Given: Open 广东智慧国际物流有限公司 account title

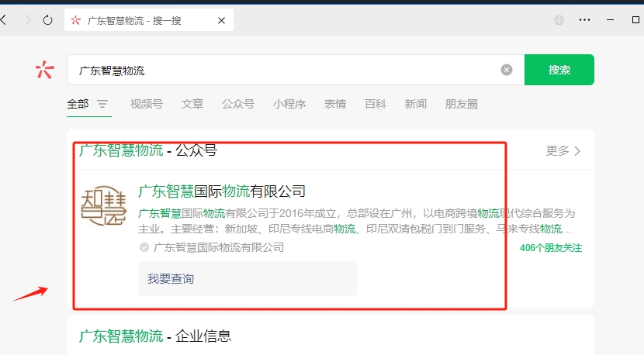Looking at the screenshot, I should point(222,191).
